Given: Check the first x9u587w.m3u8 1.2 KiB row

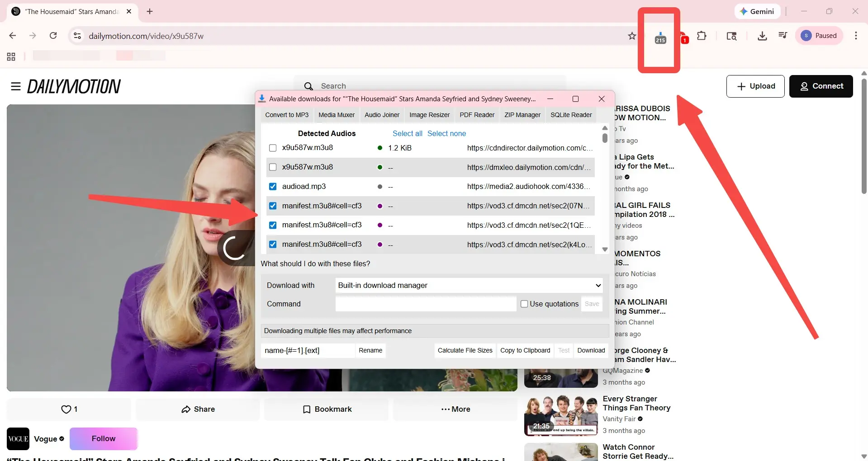Looking at the screenshot, I should click(273, 148).
